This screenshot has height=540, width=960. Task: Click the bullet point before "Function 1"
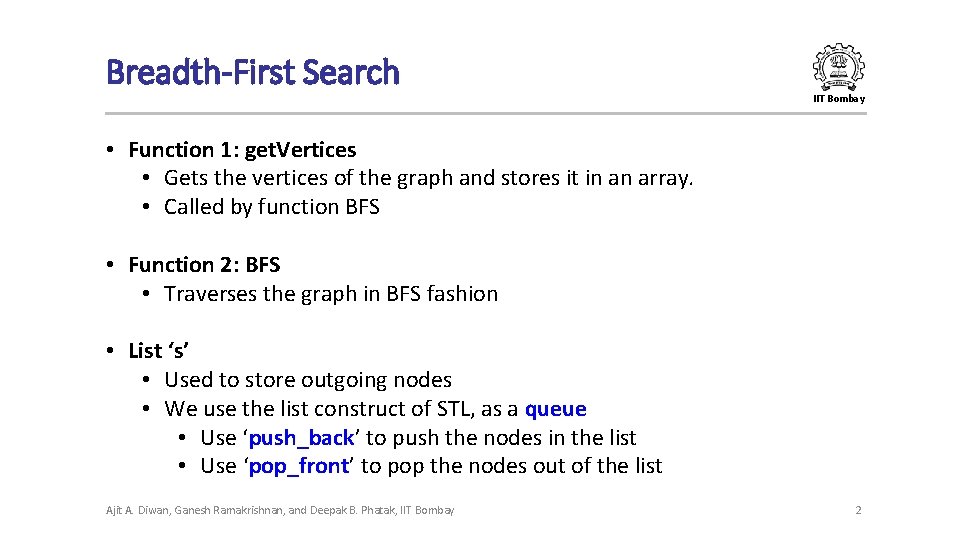click(x=113, y=150)
